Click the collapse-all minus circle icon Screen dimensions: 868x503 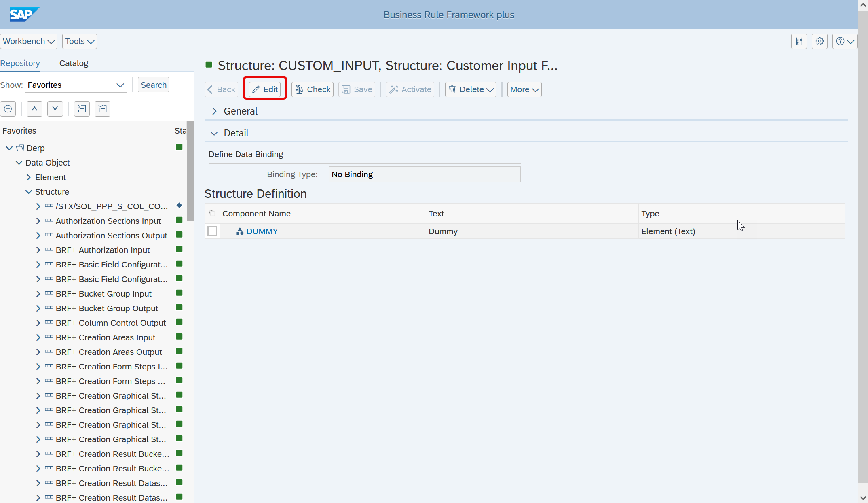(8, 109)
